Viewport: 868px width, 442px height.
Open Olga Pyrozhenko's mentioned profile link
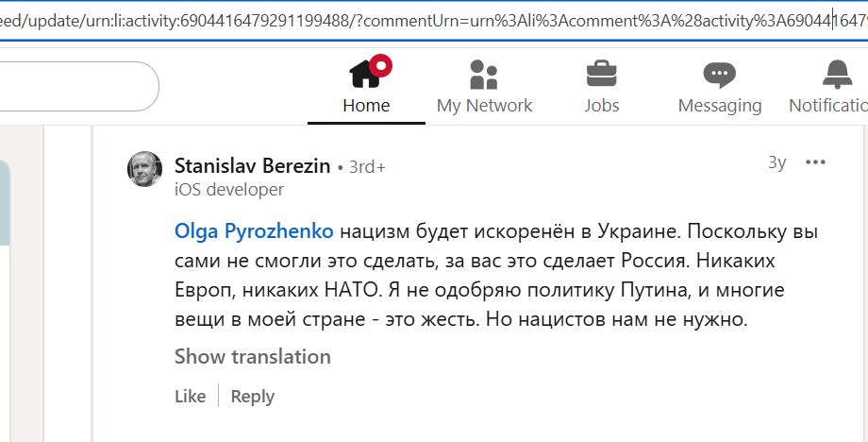254,231
